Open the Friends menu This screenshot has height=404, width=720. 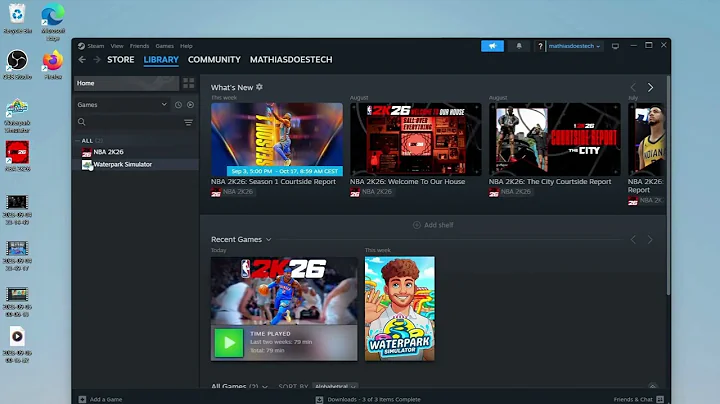[x=139, y=46]
